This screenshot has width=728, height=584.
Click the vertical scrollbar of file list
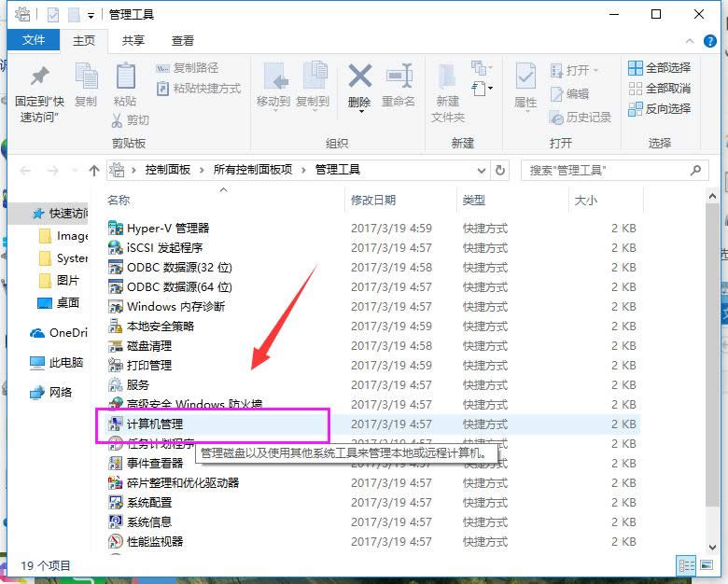click(x=713, y=373)
